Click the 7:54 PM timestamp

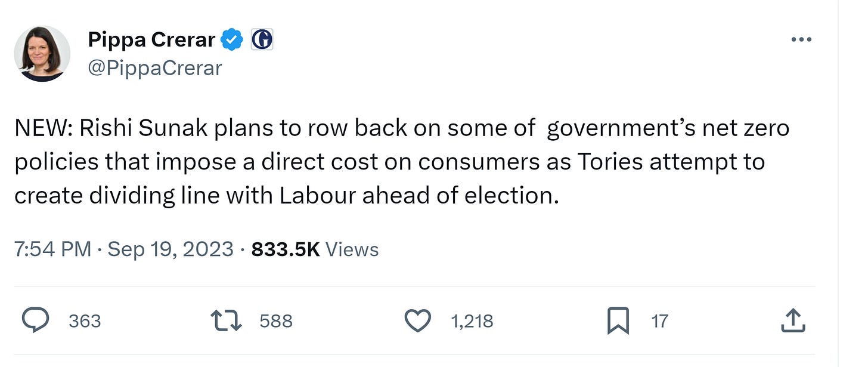coord(52,249)
